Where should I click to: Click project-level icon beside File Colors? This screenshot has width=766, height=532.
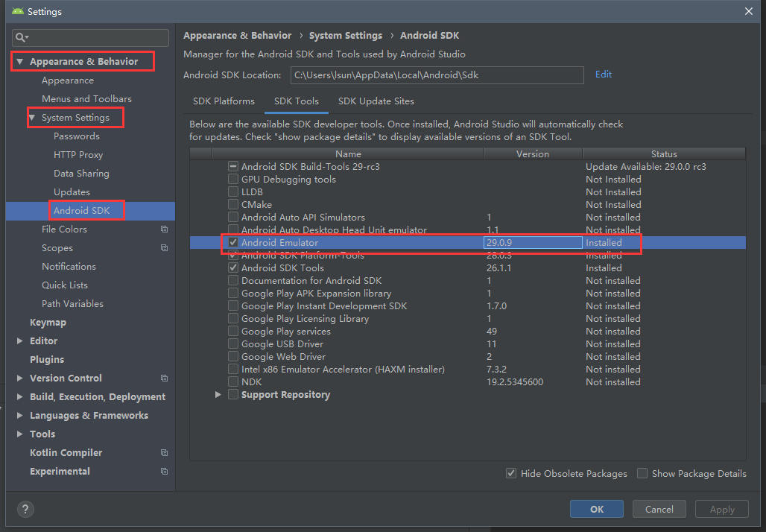coord(164,229)
